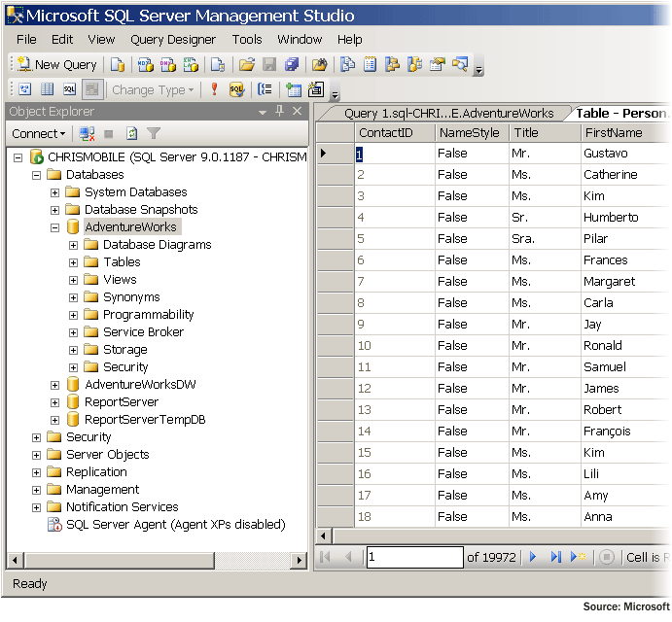Click the Add Table icon
672x622 pixels.
point(294,90)
